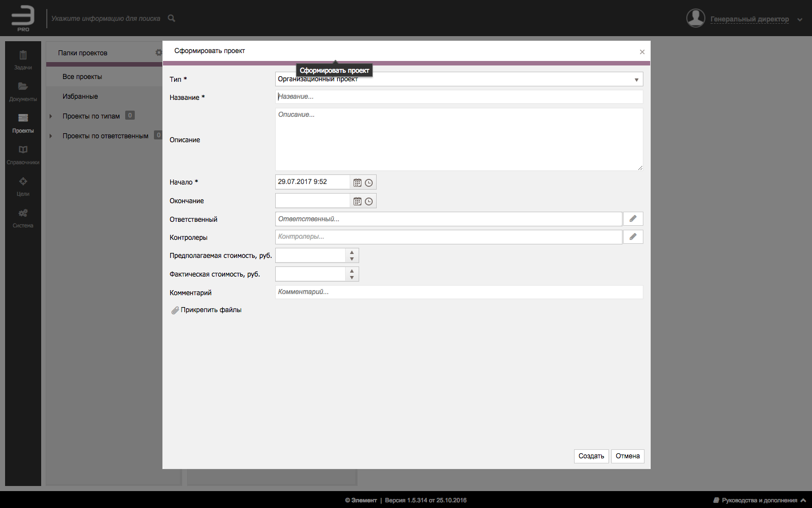Open calendar picker for Начало date
The width and height of the screenshot is (812, 508).
click(357, 183)
